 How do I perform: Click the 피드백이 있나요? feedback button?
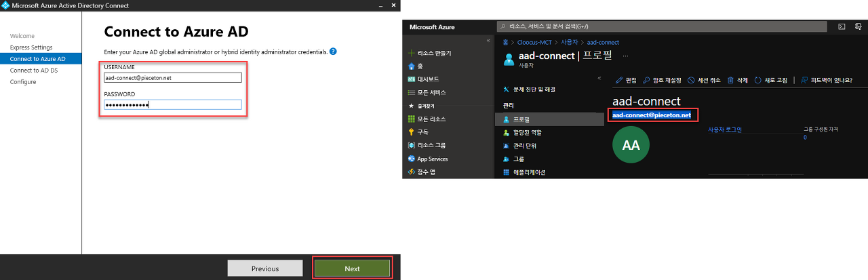click(827, 80)
